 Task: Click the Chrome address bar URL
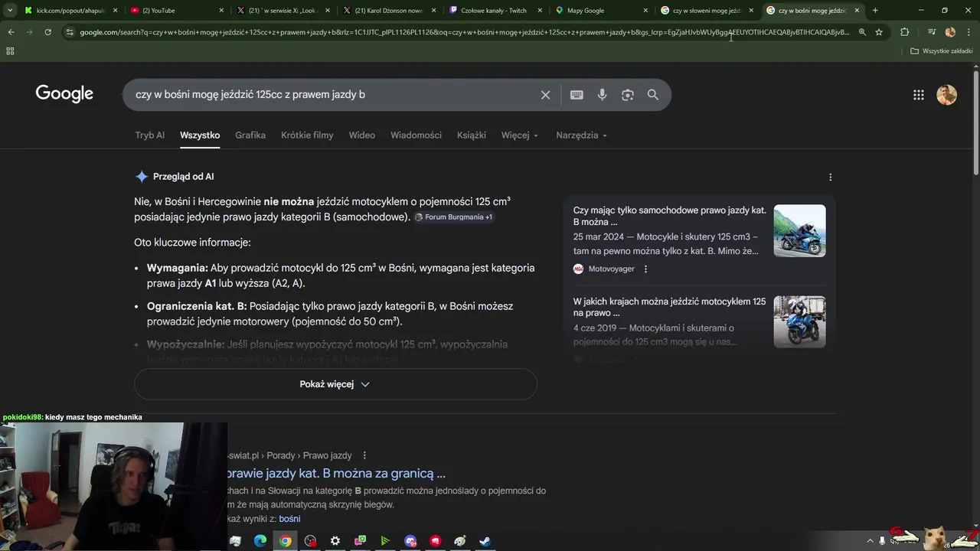pyautogui.click(x=464, y=32)
